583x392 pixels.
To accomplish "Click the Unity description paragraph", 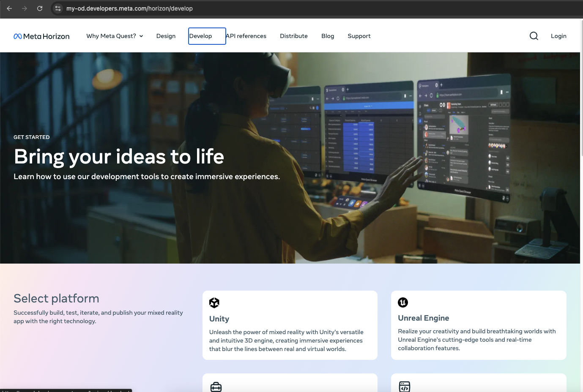I will [286, 340].
